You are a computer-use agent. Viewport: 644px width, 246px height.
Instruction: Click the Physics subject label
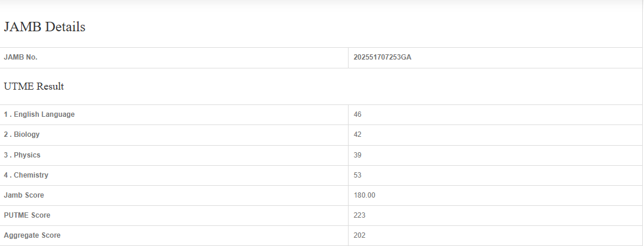(27, 155)
